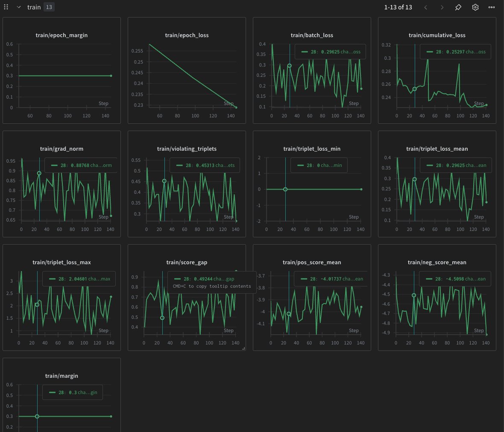The image size is (504, 432).
Task: Click the step 28 marker on grad_norm line
Action: [x=39, y=173]
